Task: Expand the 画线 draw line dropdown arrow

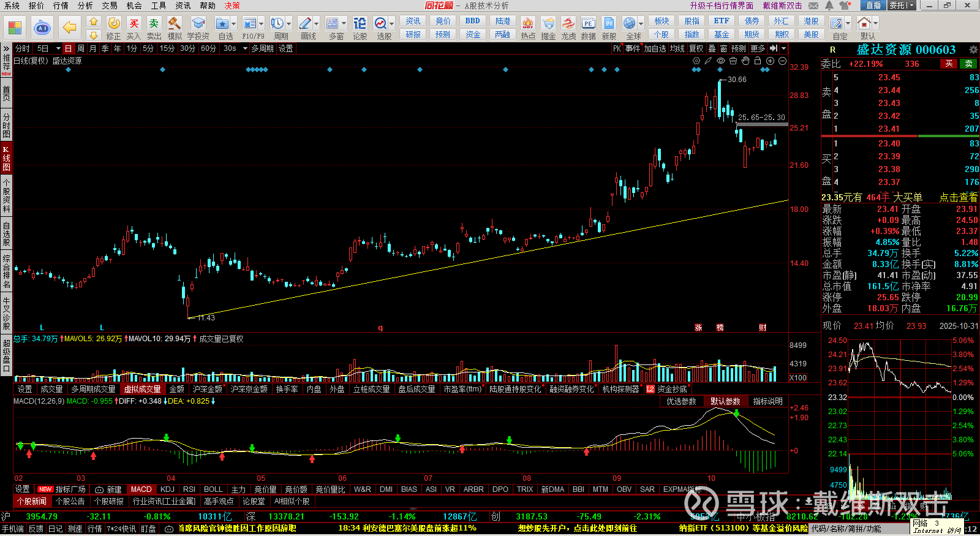Action: [316, 24]
